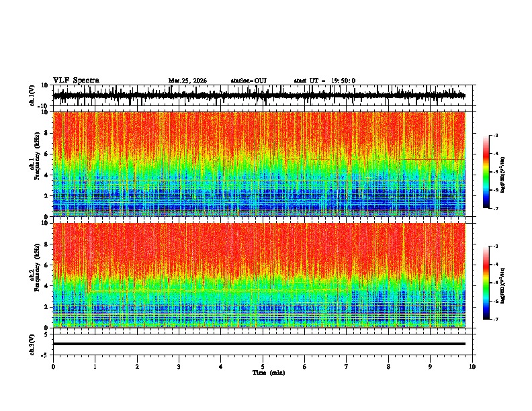Click the "1" tick on the time axis
Viewport: 532px width, 411px height.
(x=95, y=367)
